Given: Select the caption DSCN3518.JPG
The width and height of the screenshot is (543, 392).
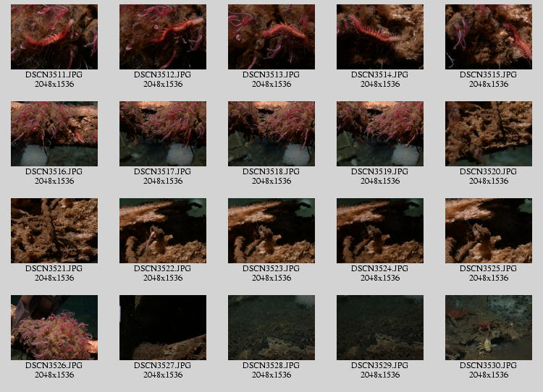Looking at the screenshot, I should tap(271, 171).
